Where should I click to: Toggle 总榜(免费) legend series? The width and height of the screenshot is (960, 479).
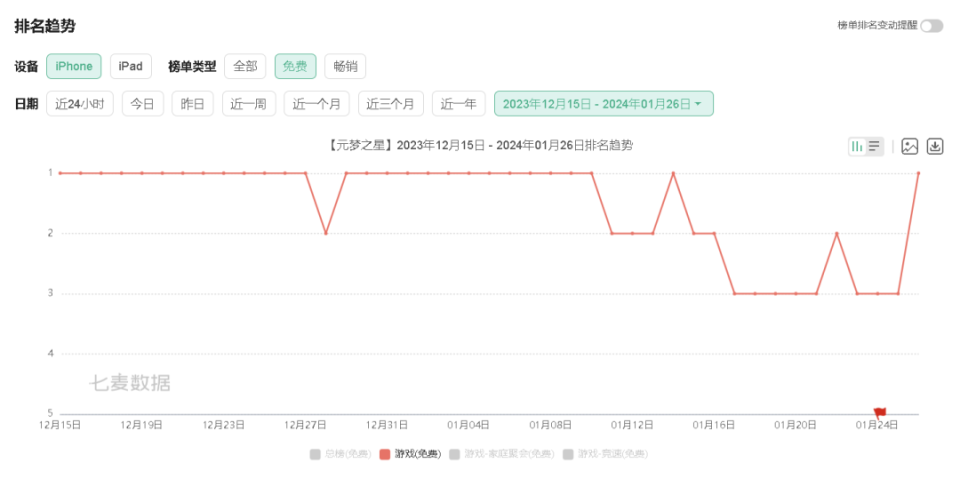(x=333, y=454)
